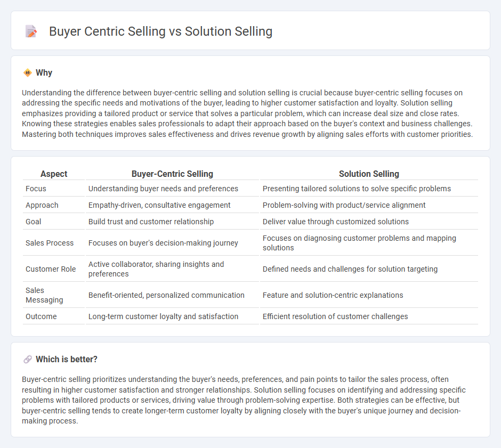
Task: Click the Approach row label
Action: 42,205
